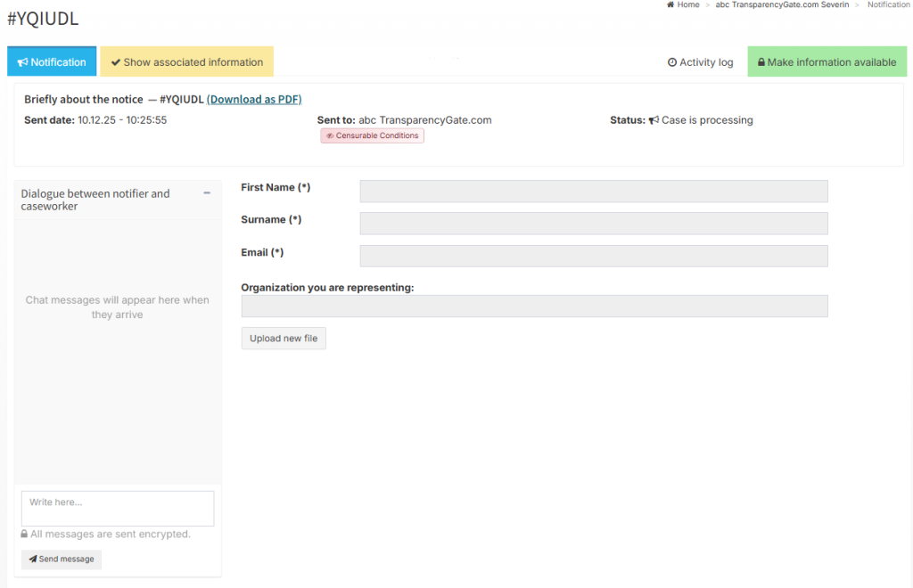Click the lock icon on Make information available
This screenshot has width=913, height=588.
coord(761,62)
